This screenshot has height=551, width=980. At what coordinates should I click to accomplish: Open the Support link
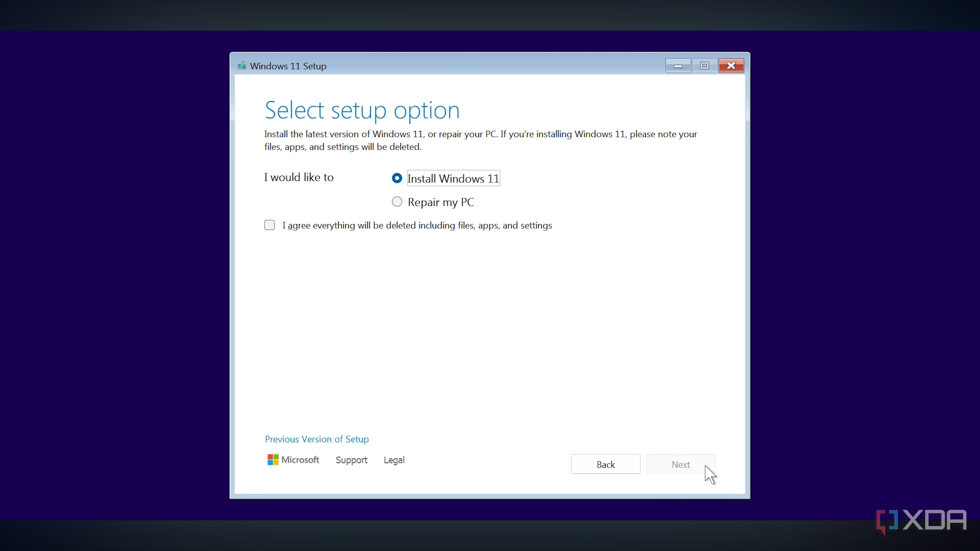coord(351,460)
